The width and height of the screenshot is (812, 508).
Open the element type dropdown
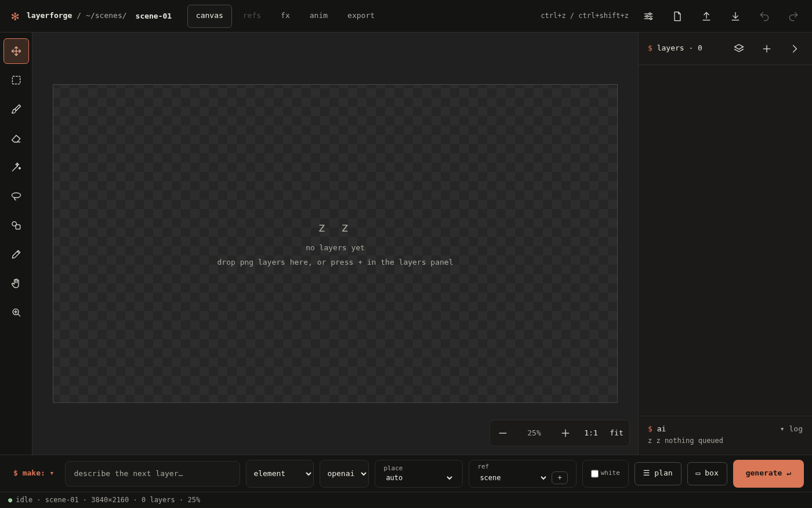(280, 474)
